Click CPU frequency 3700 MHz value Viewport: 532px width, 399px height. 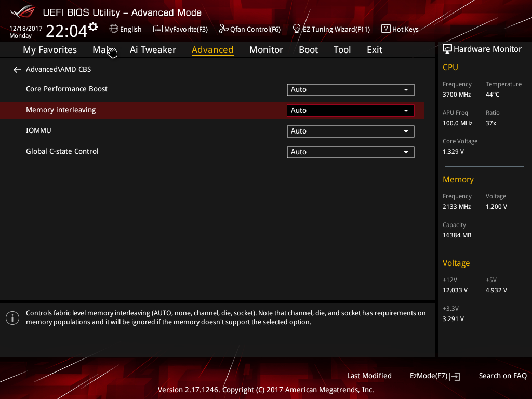[x=456, y=95]
